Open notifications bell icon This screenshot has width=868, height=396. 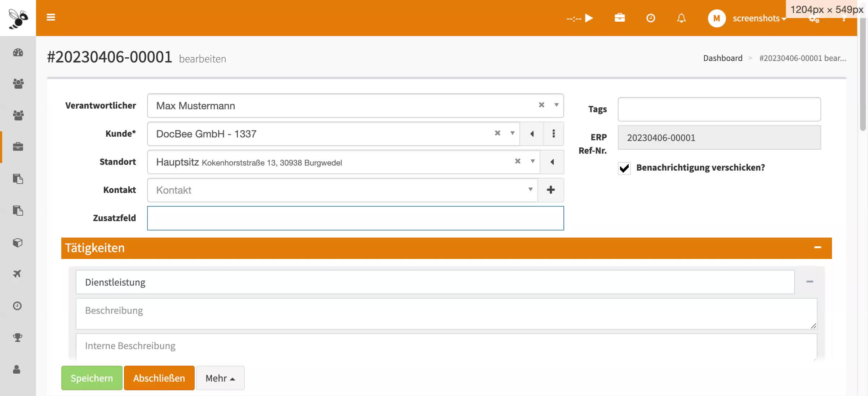tap(681, 18)
